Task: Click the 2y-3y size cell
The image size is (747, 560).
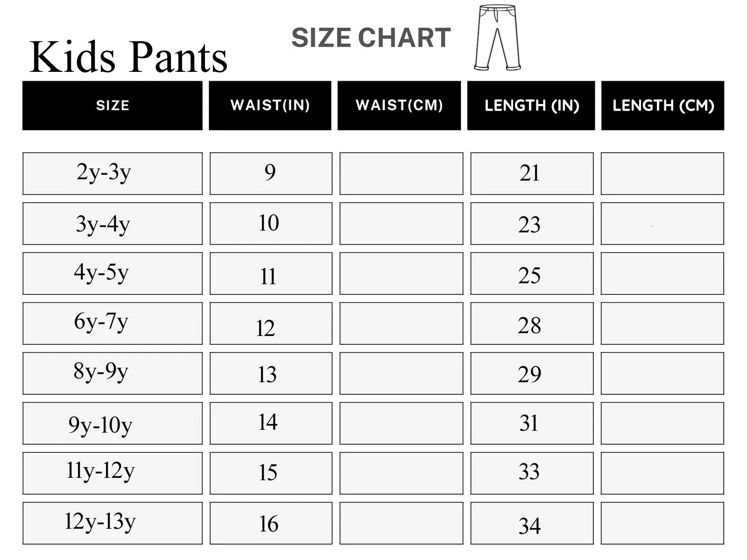Action: coord(113,174)
